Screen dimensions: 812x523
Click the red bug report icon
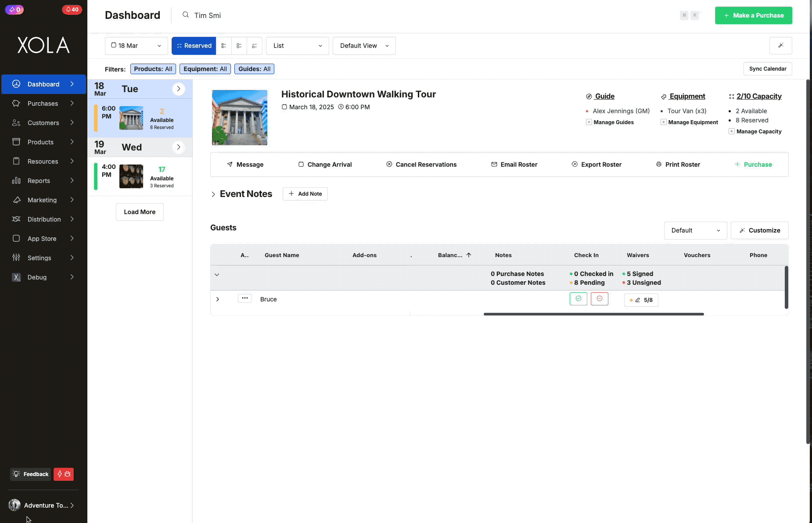64,474
